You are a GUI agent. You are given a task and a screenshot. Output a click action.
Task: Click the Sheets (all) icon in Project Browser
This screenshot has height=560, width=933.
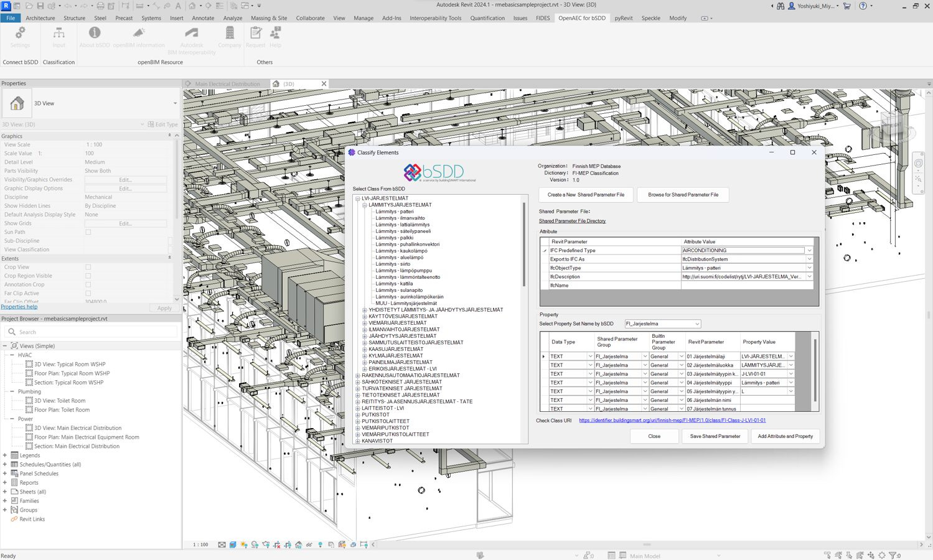14,492
